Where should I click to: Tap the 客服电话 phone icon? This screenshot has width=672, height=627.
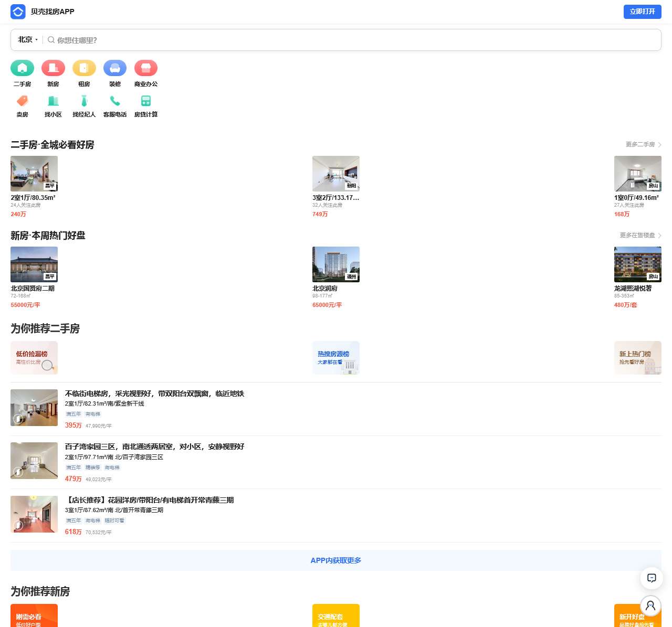click(x=115, y=101)
